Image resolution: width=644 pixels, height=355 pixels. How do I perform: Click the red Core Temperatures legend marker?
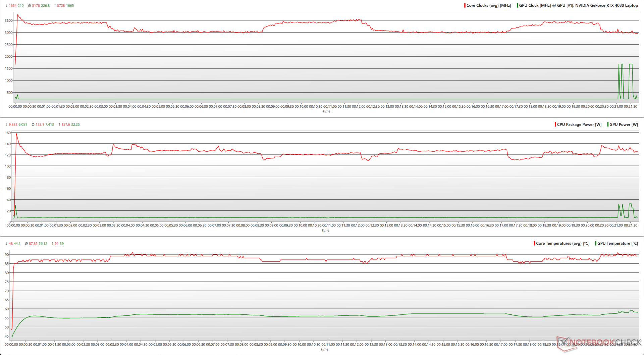[534, 243]
